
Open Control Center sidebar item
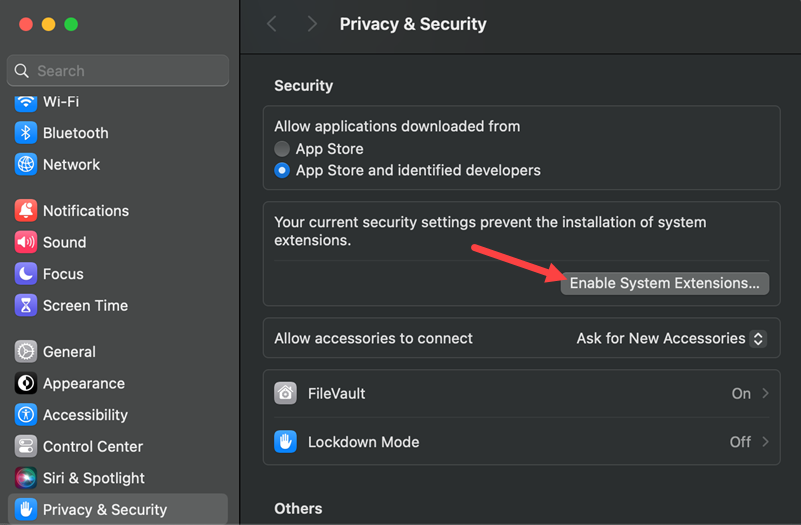92,447
